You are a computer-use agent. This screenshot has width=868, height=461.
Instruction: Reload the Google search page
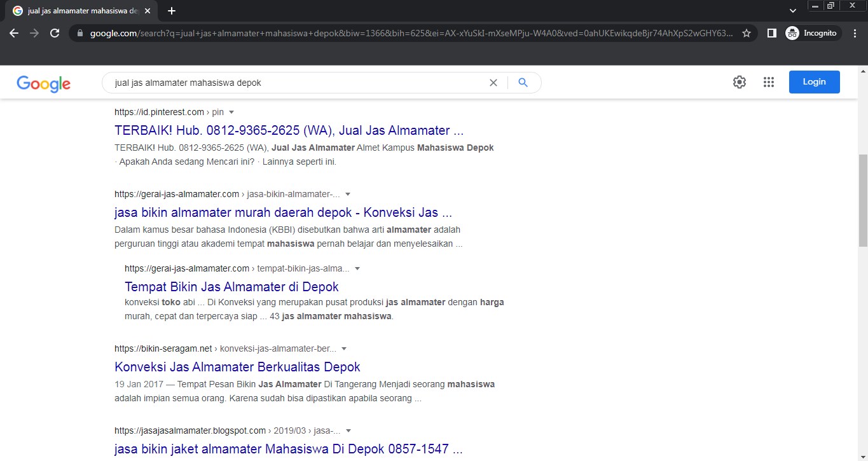55,33
